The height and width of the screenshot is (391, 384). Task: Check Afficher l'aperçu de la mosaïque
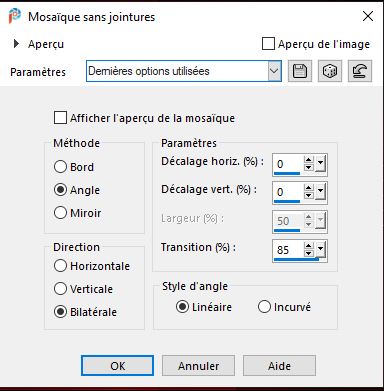pyautogui.click(x=60, y=118)
